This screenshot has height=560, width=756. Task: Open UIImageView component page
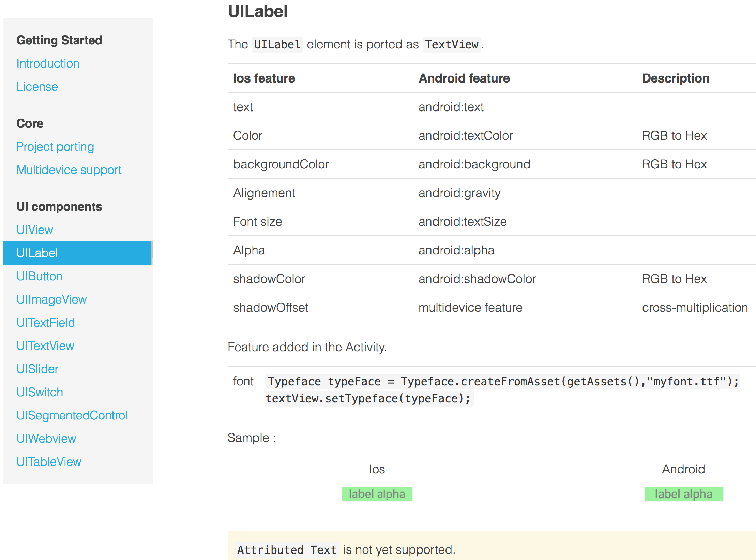51,299
